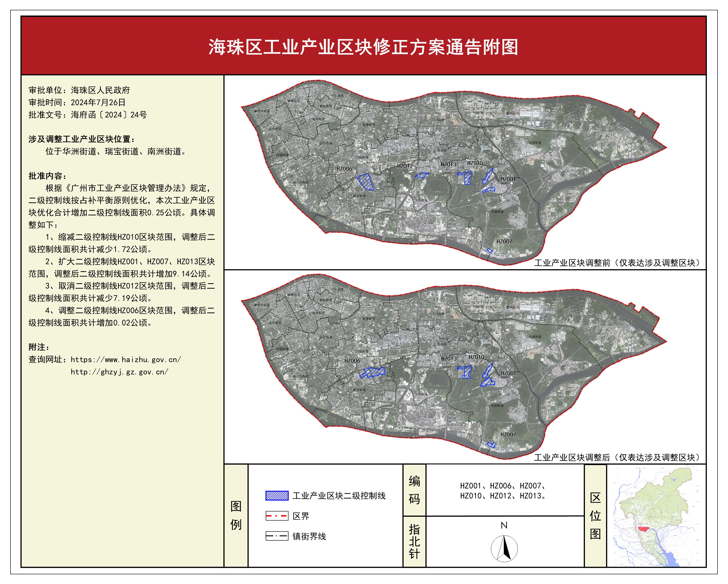Screen dimensions: 728x584
Task: Open the ghzyj.gz.gov.cn link
Action: pos(119,372)
